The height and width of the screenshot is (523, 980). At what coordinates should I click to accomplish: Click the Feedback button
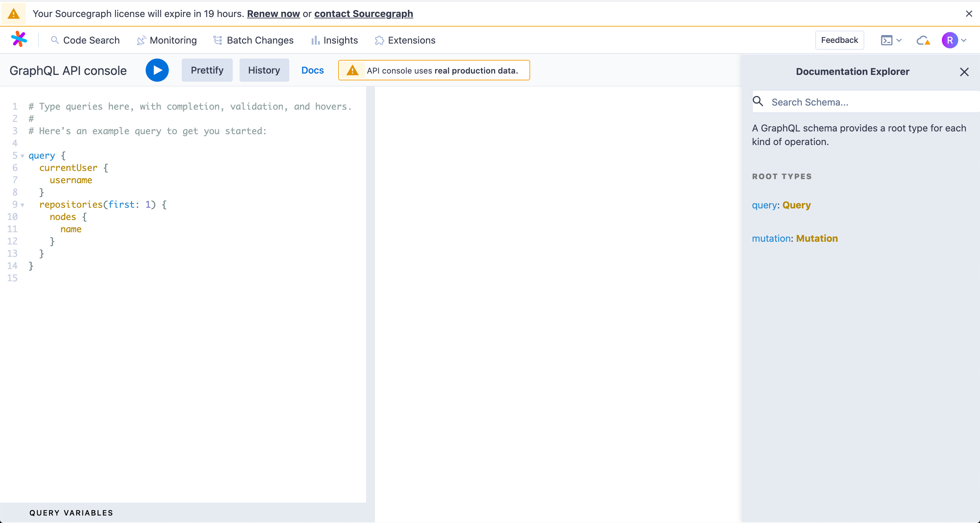[x=839, y=40]
